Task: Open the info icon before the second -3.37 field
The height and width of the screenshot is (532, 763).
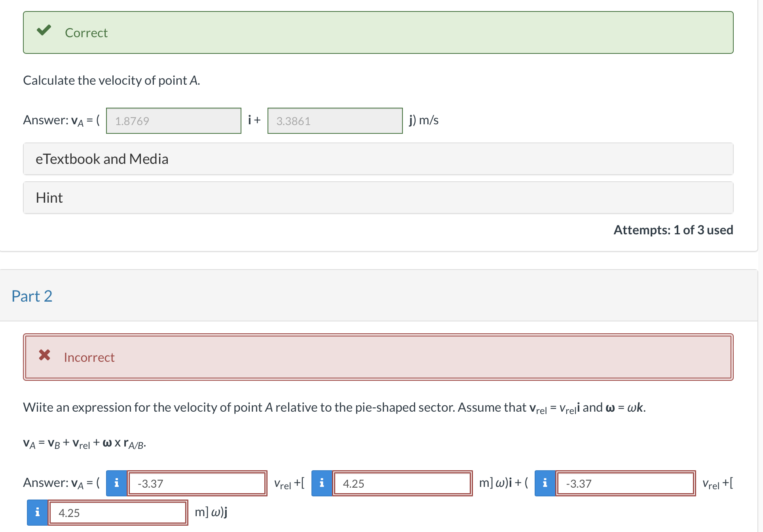Action: click(545, 483)
